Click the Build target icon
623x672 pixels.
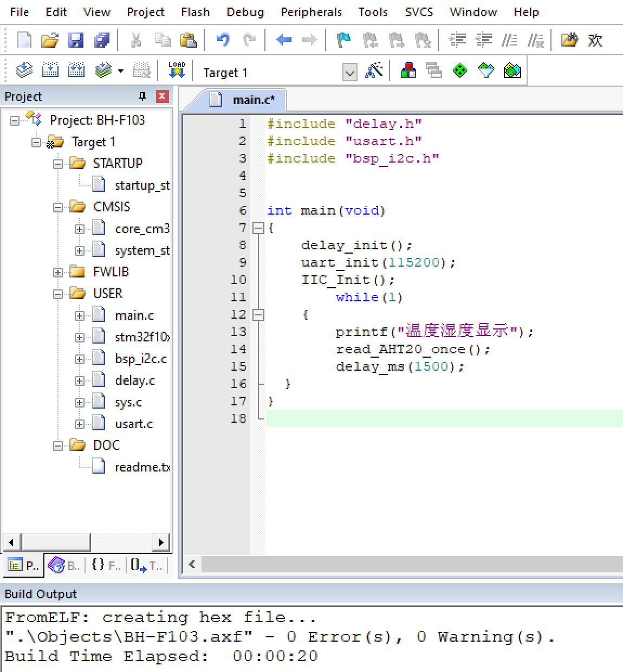(50, 70)
